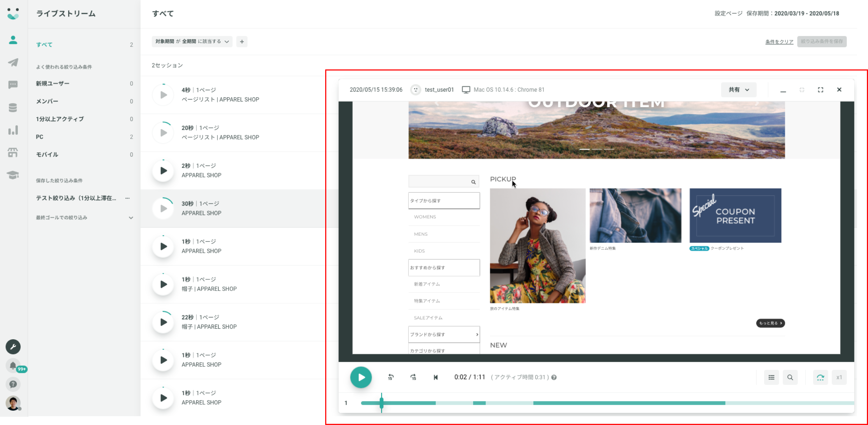Open the event list icon in player
Screen dimensions: 868x425
pyautogui.click(x=771, y=377)
